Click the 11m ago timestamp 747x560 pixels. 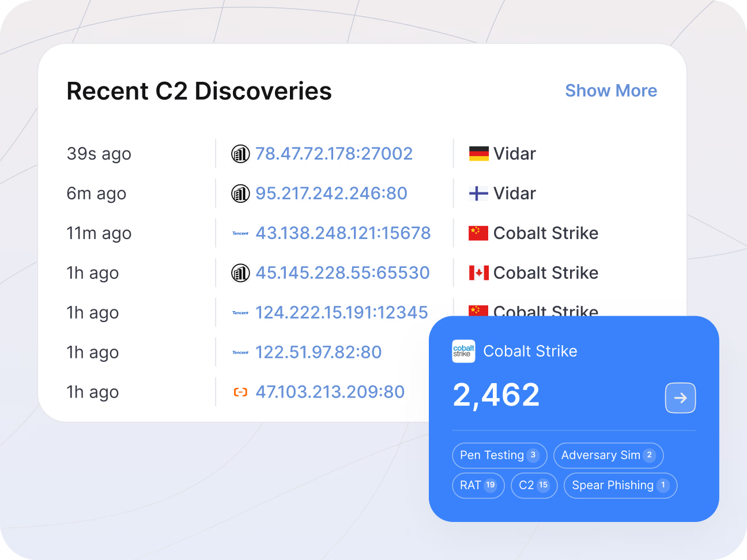(x=99, y=233)
